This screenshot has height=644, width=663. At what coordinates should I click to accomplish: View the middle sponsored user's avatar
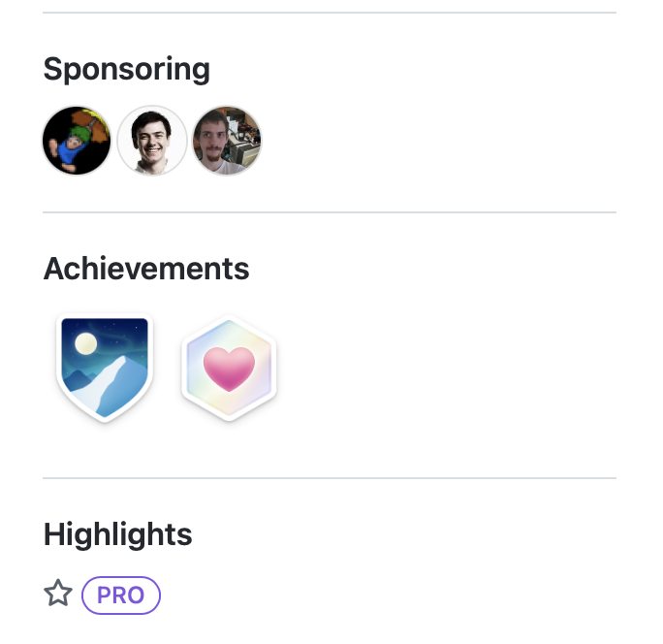point(152,141)
